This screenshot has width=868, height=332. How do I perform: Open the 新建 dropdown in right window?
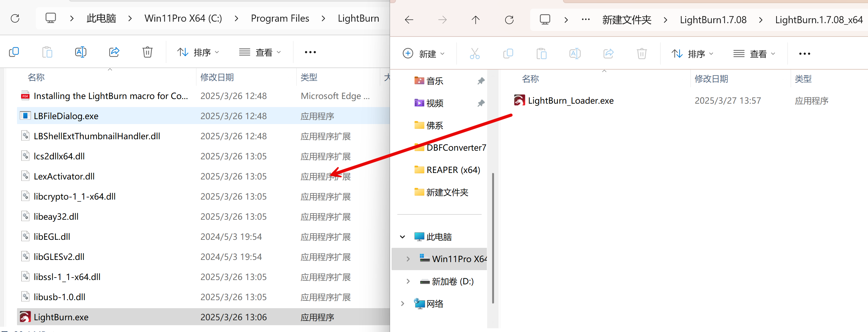coord(423,54)
